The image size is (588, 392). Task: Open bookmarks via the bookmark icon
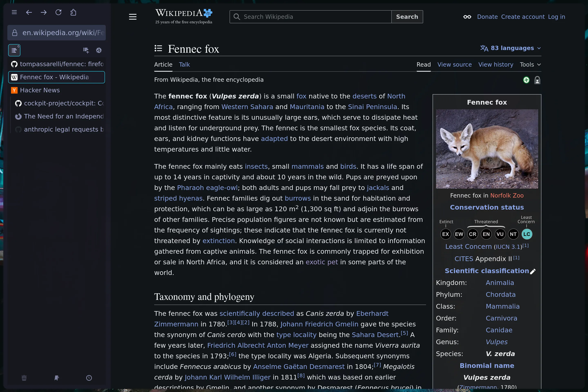tap(57, 378)
